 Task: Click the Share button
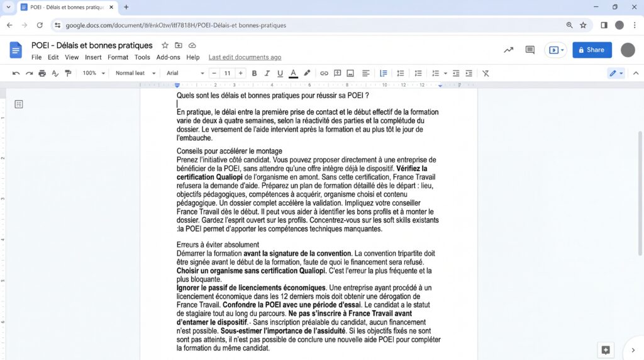(592, 50)
